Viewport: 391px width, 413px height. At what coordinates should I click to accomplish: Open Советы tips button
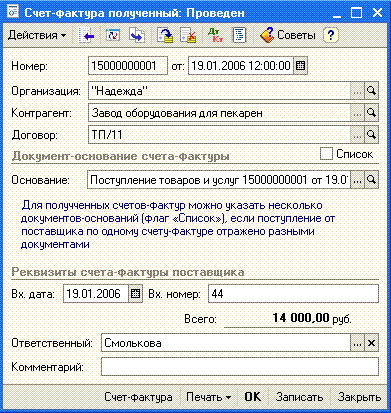[287, 35]
